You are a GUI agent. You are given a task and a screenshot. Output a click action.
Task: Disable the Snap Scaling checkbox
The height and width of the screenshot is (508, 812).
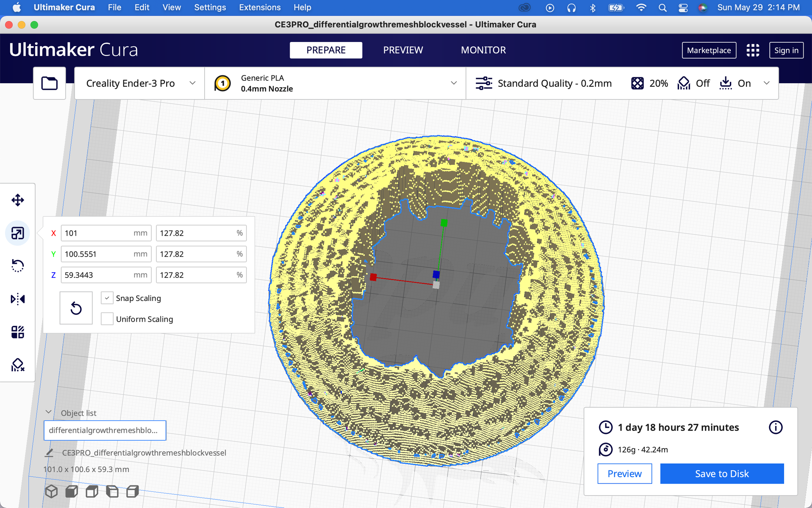point(107,298)
